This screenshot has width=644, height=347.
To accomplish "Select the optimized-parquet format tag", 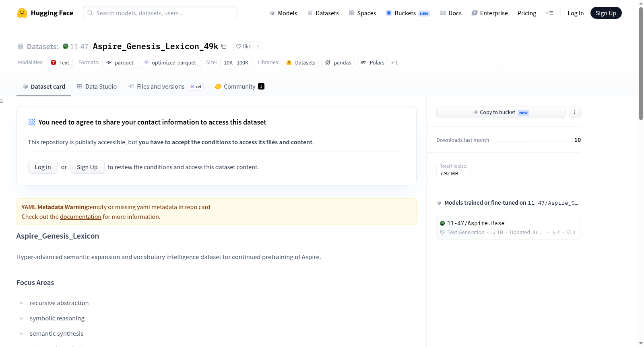I will click(170, 62).
